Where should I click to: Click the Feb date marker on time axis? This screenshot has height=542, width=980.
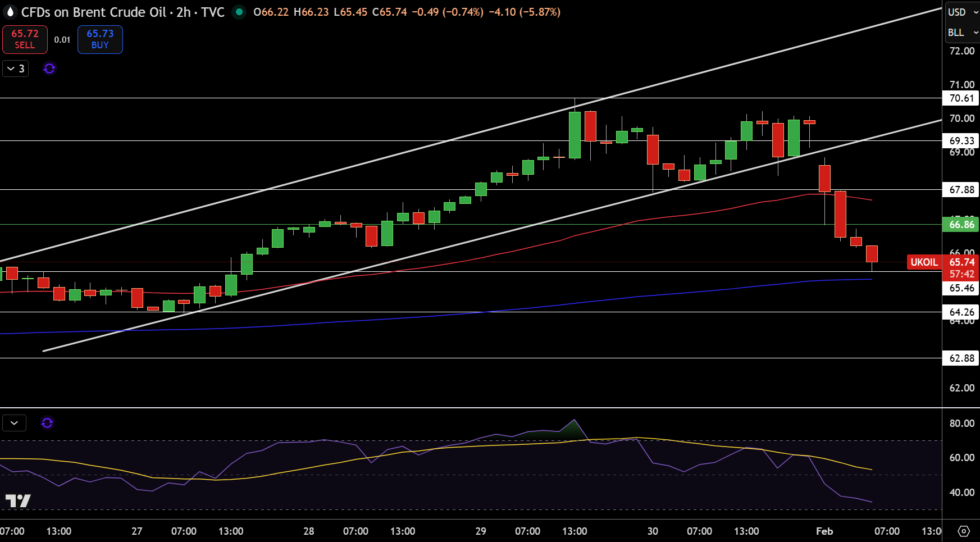pos(824,531)
